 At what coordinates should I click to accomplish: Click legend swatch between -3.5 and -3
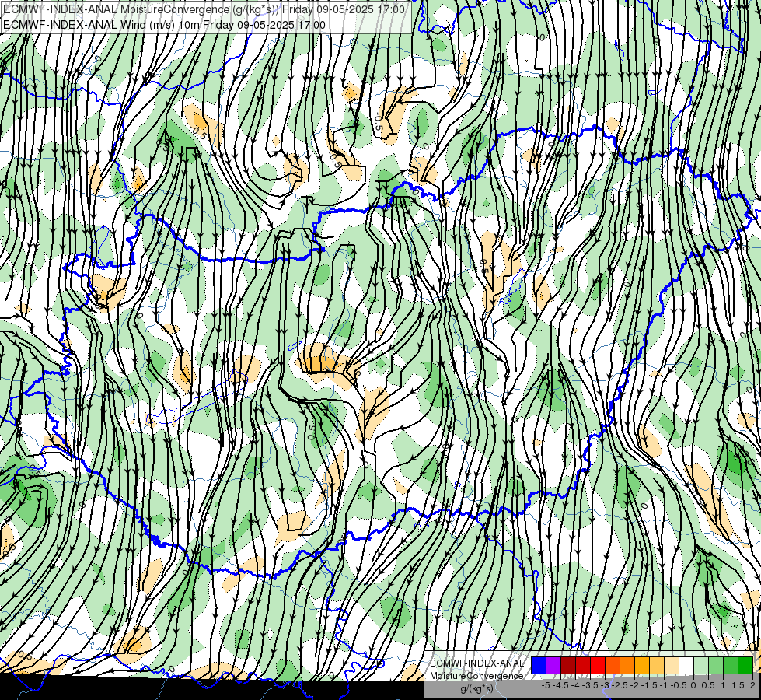tap(598, 666)
